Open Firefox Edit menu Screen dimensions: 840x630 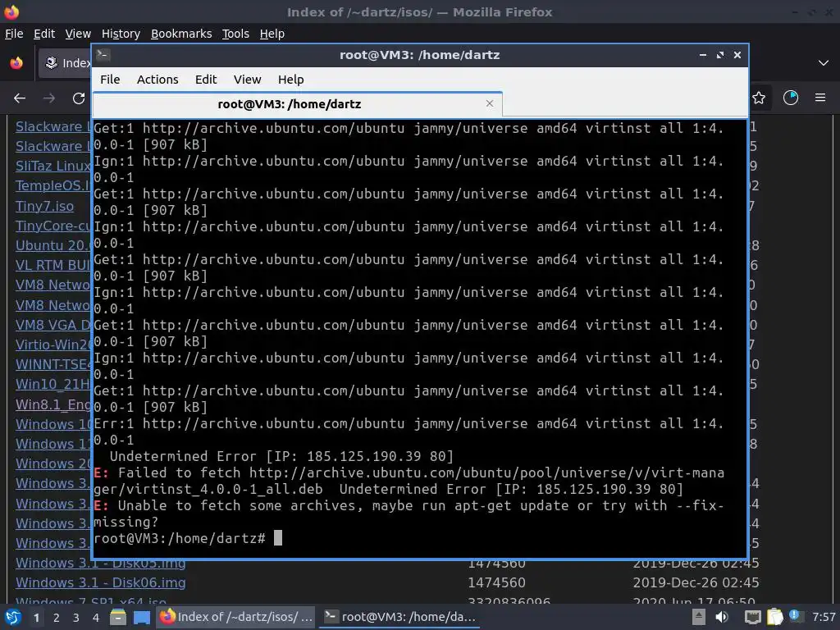pyautogui.click(x=44, y=34)
